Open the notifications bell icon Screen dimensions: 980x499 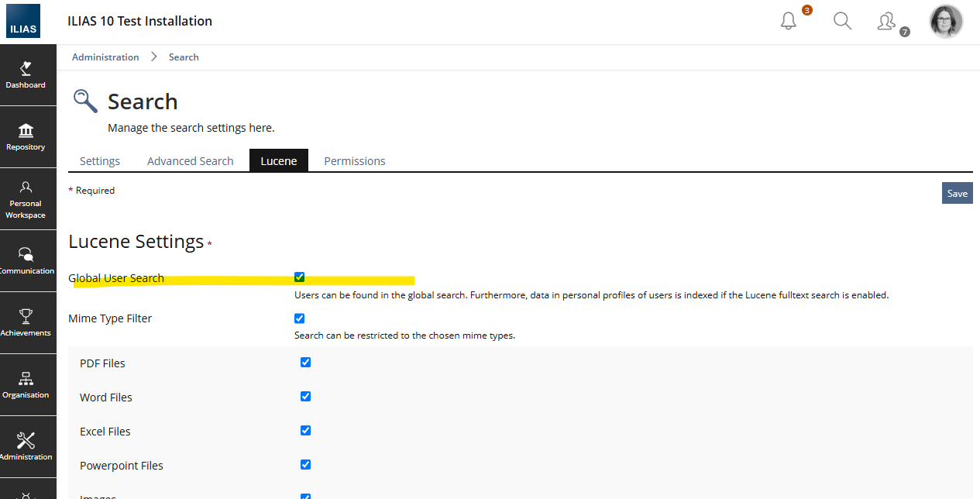pyautogui.click(x=789, y=22)
